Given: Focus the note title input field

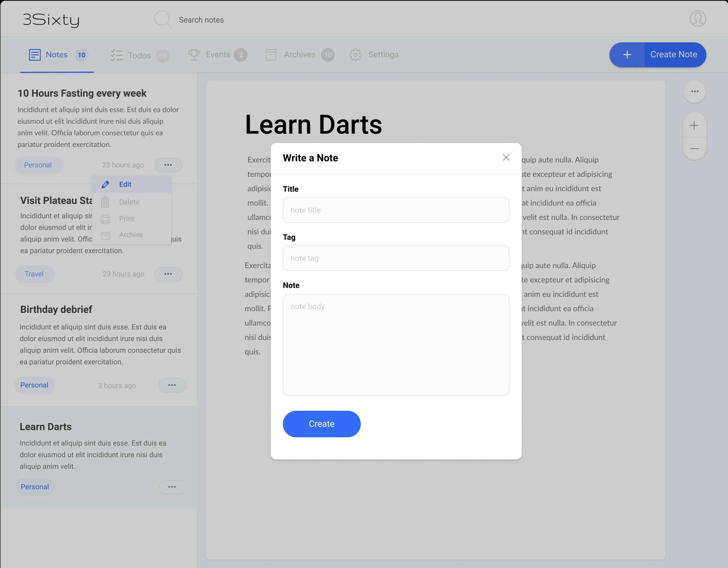Looking at the screenshot, I should coord(396,210).
